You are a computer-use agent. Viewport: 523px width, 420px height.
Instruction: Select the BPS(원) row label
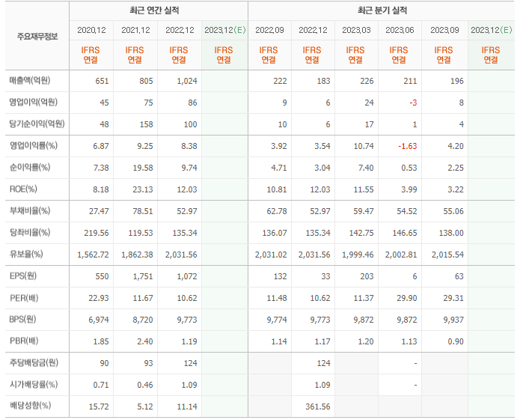(x=22, y=320)
